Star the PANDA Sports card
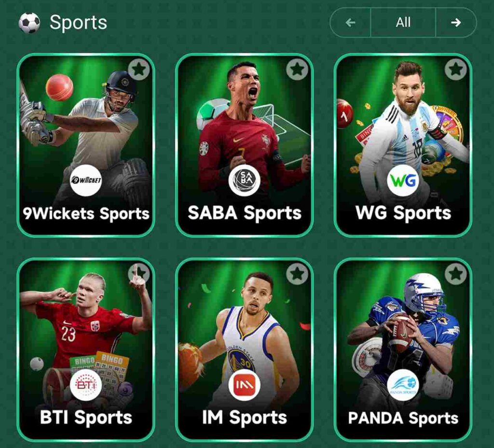 [455, 273]
